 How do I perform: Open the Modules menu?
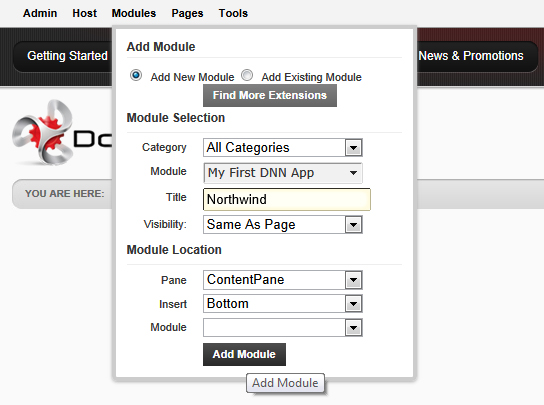coord(134,13)
